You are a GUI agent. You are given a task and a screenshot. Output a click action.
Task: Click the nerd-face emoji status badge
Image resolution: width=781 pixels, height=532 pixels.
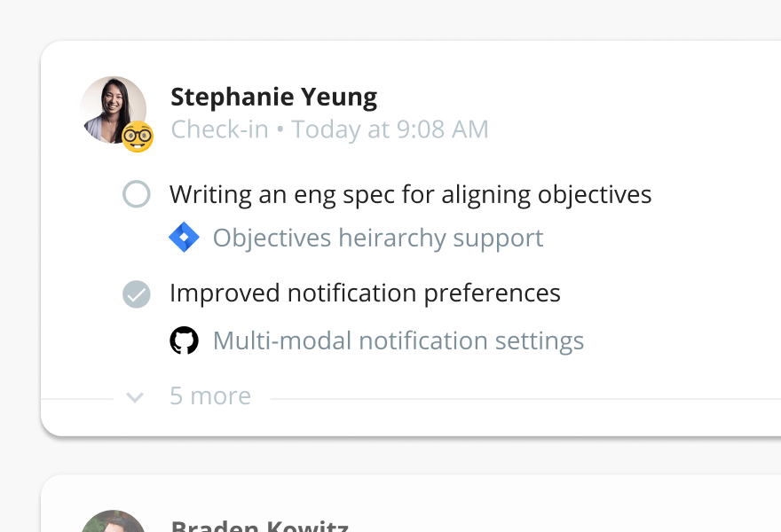click(138, 137)
